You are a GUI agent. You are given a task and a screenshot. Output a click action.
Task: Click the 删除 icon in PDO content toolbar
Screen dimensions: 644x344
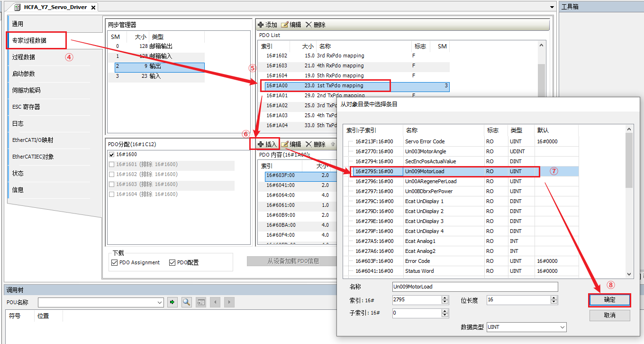[309, 144]
